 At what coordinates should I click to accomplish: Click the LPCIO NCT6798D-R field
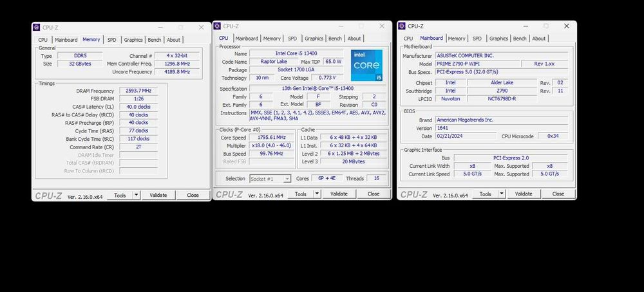click(502, 99)
